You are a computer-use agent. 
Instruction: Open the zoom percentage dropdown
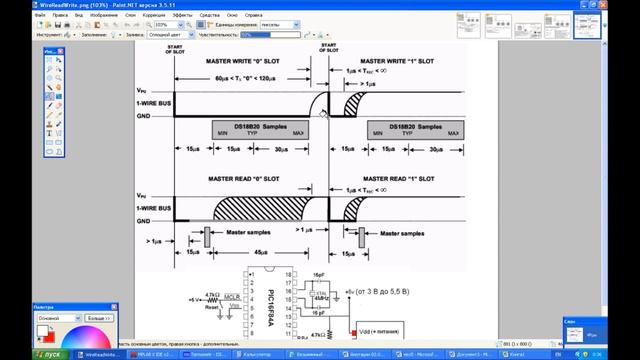(x=180, y=25)
